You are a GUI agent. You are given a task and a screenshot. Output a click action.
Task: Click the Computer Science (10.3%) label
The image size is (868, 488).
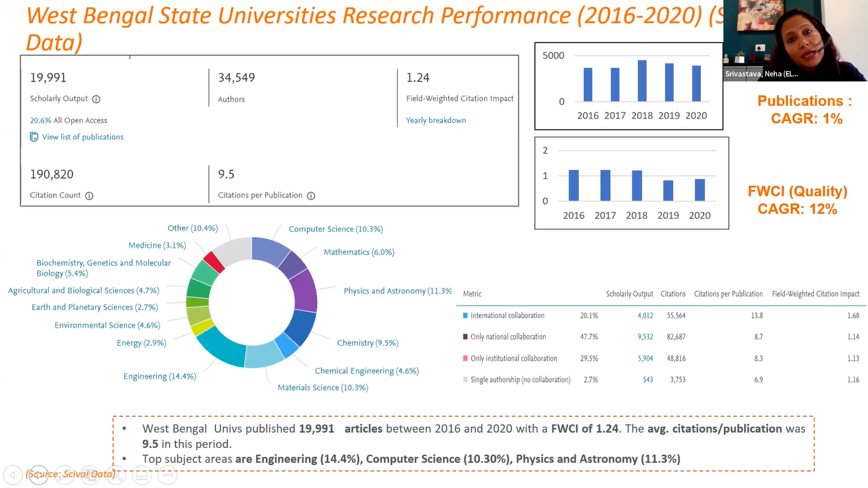tap(336, 229)
